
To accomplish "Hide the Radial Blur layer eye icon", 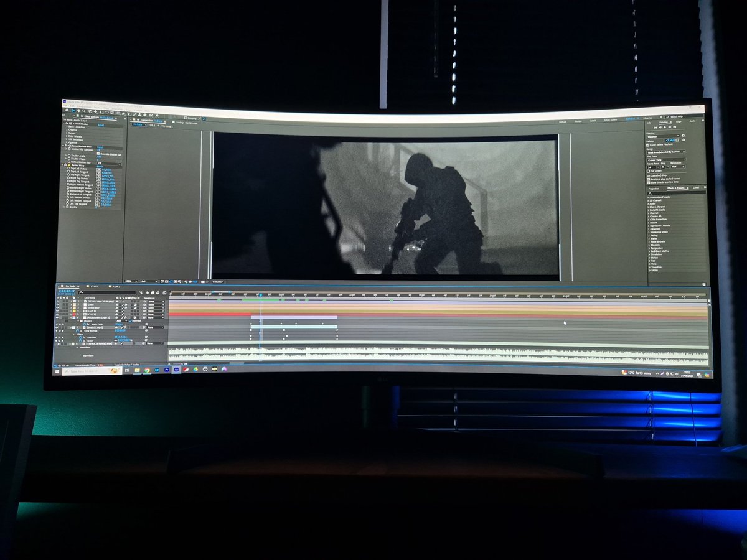I will [x=57, y=307].
